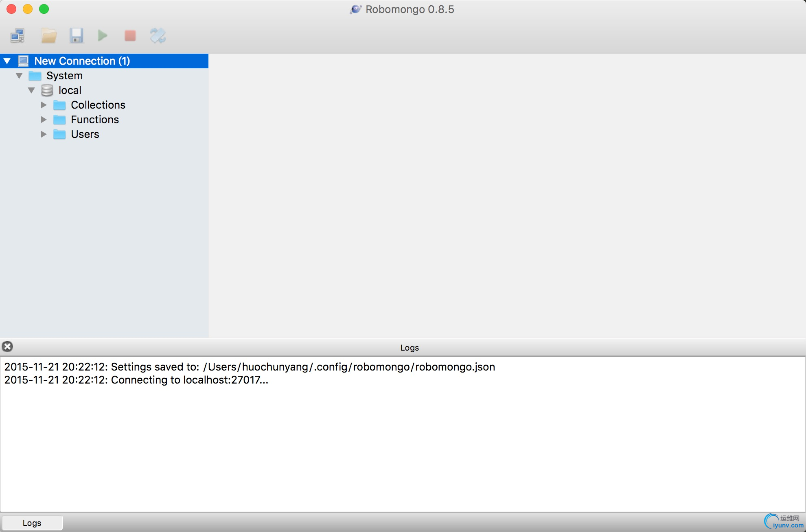Click the local database cylinder icon

click(x=47, y=90)
